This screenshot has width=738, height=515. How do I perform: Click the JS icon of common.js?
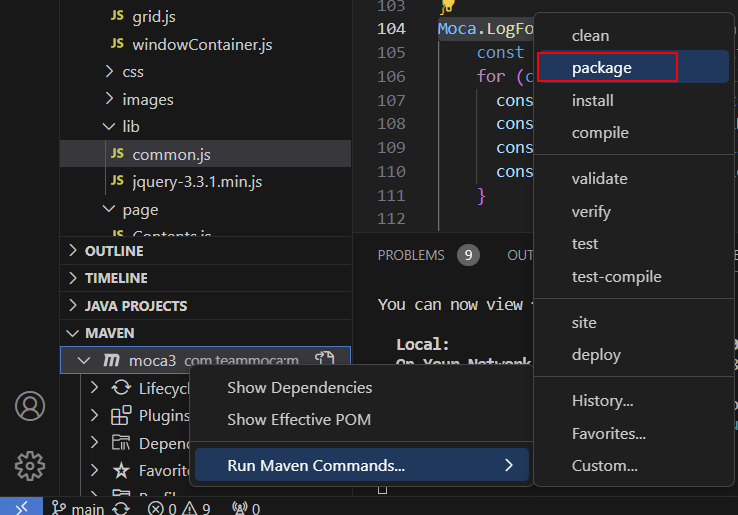117,153
